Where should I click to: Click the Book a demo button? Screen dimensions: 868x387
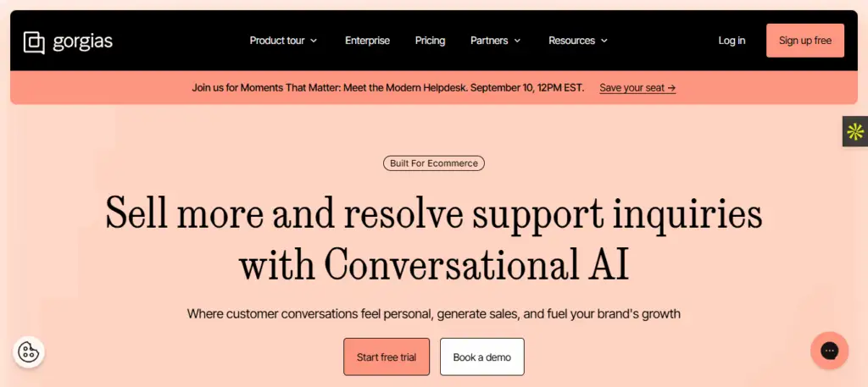pos(482,357)
